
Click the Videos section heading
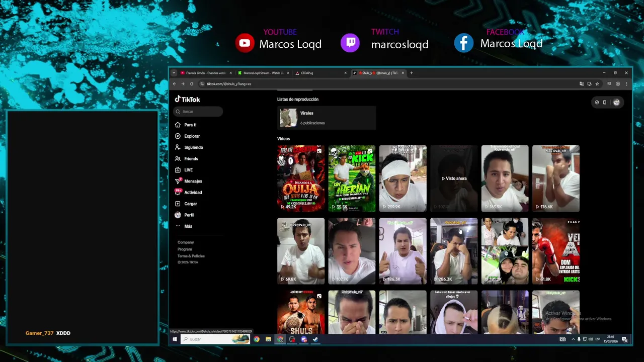(283, 139)
